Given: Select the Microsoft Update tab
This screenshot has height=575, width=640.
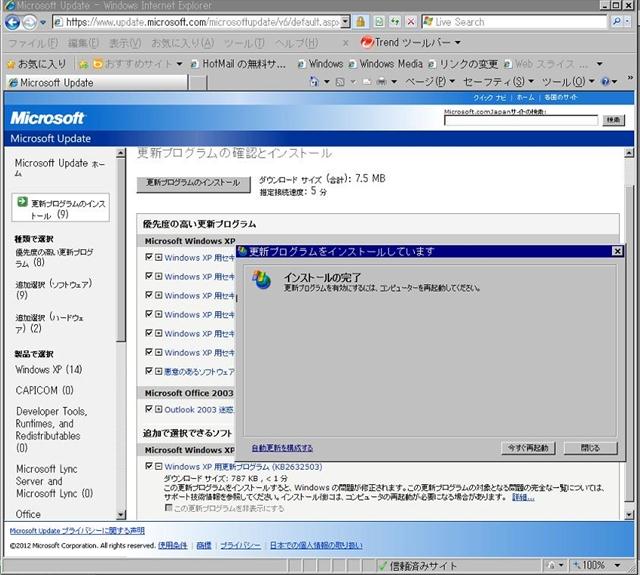Looking at the screenshot, I should pyautogui.click(x=96, y=83).
